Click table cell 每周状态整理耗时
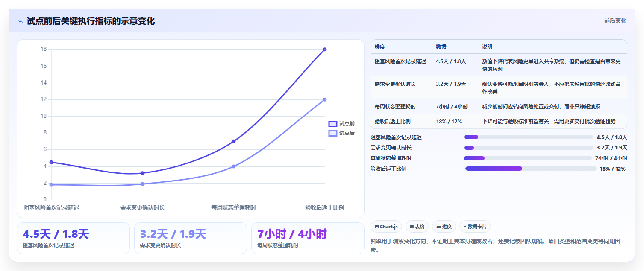Viewport: 644px width, 271px height. pos(395,107)
